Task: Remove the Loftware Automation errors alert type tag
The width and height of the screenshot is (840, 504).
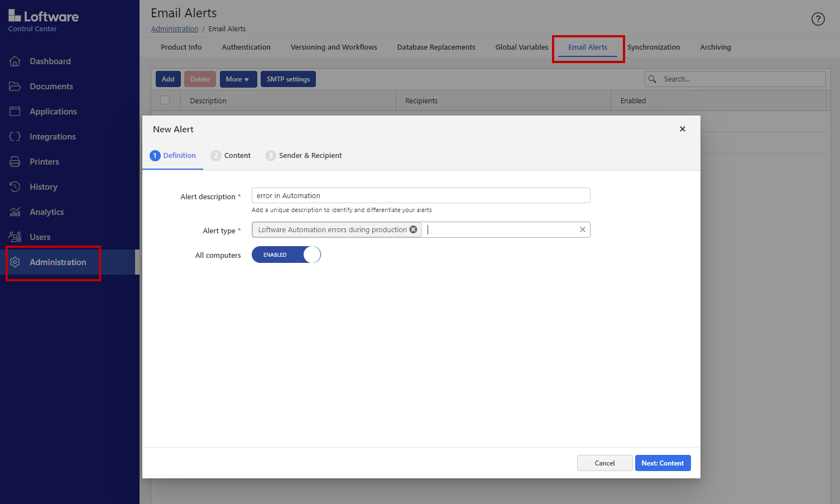Action: click(414, 229)
